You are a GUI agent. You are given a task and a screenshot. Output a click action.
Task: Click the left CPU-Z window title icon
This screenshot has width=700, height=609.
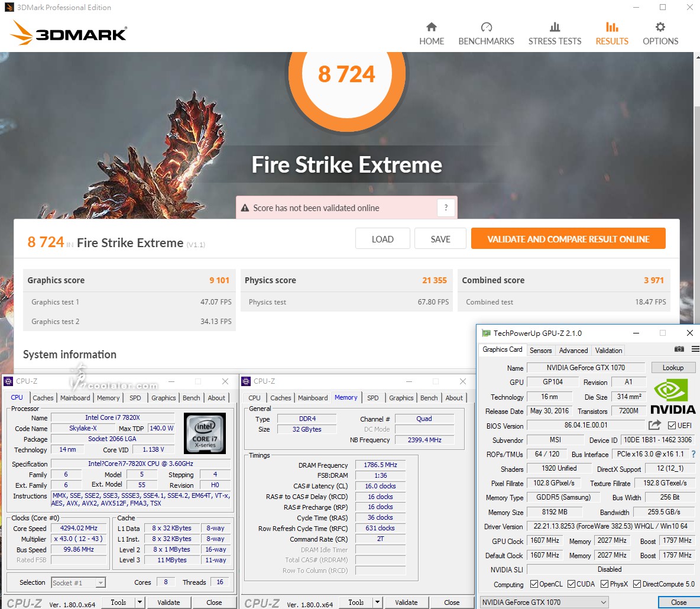(8, 381)
